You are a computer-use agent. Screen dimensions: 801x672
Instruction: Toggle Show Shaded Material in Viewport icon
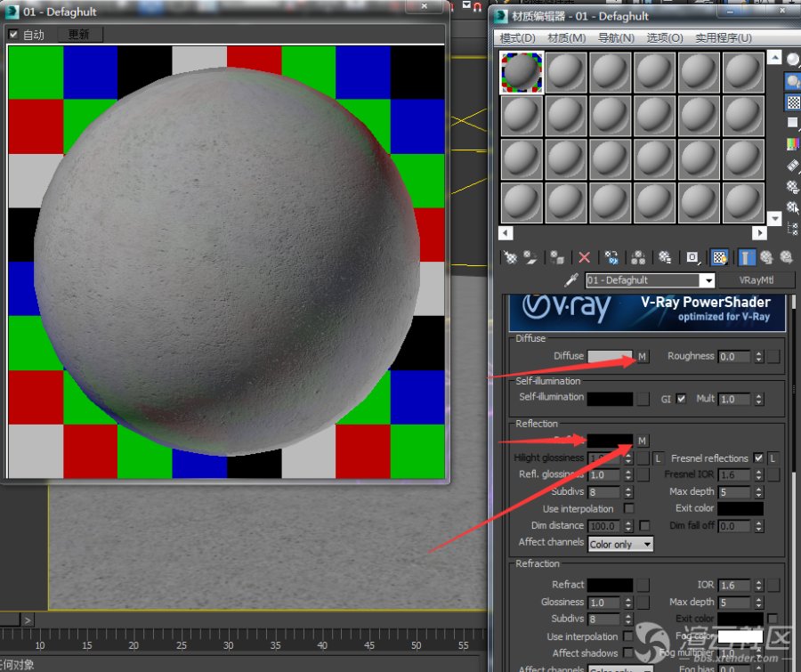[x=720, y=257]
